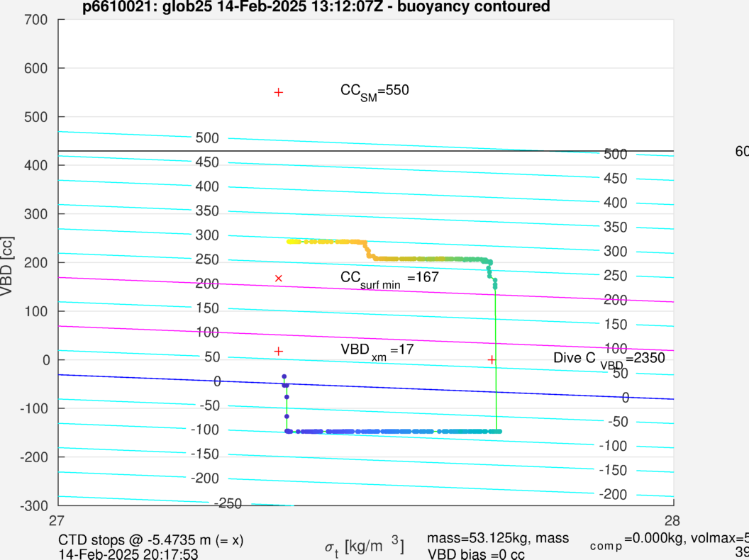The image size is (749, 560).
Task: Click the Dive C_VBD=2350 annotation
Action: [x=609, y=359]
